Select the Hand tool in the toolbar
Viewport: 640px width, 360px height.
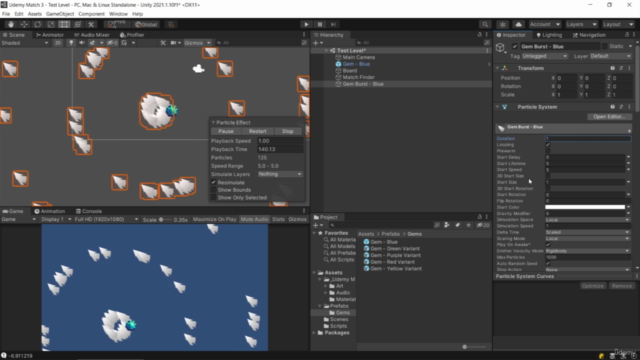coord(11,24)
